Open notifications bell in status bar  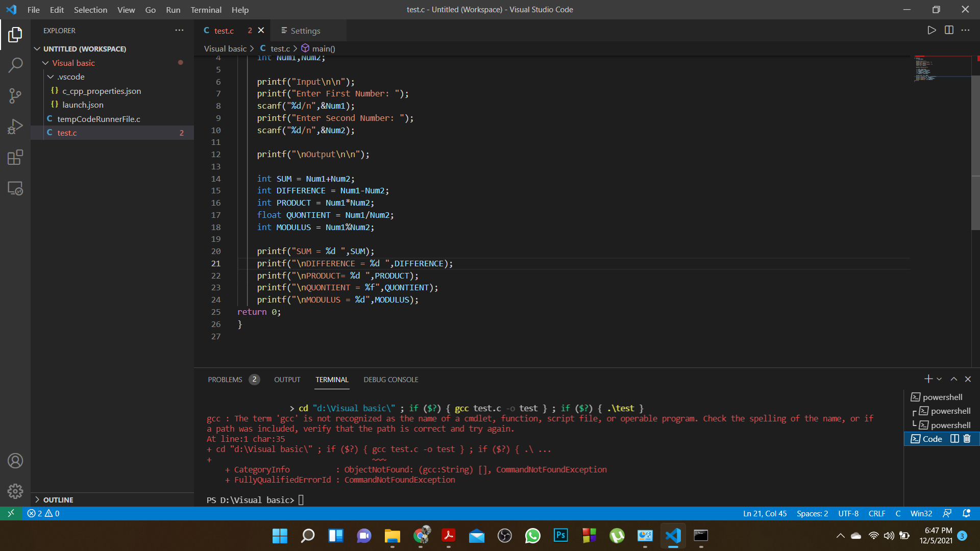point(966,513)
